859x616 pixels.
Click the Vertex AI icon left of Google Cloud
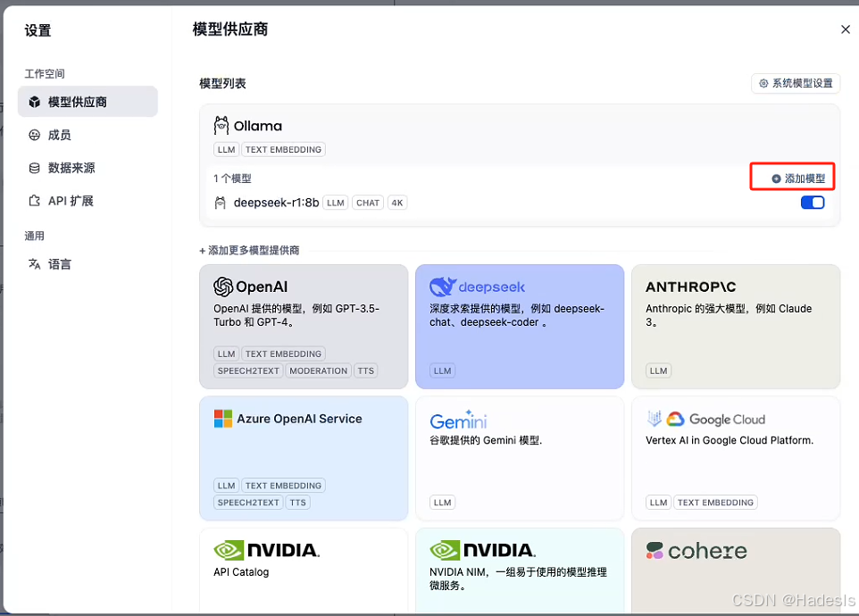click(655, 419)
